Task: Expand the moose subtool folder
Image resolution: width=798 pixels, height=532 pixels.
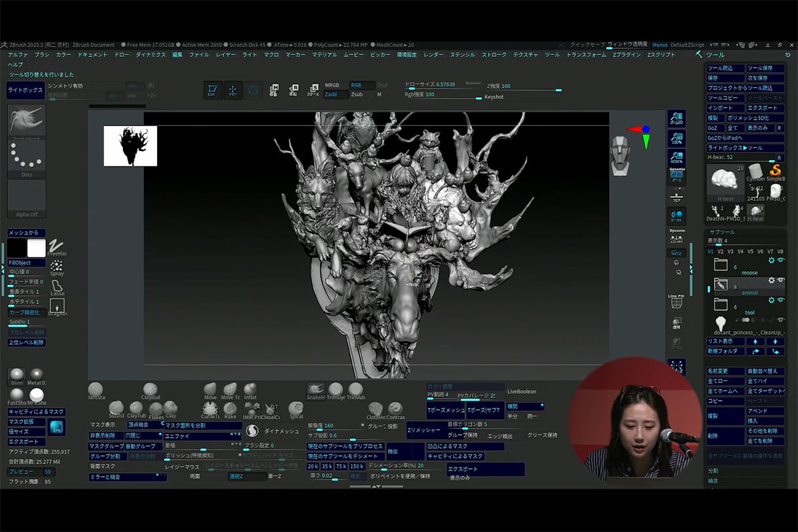Action: (721, 265)
